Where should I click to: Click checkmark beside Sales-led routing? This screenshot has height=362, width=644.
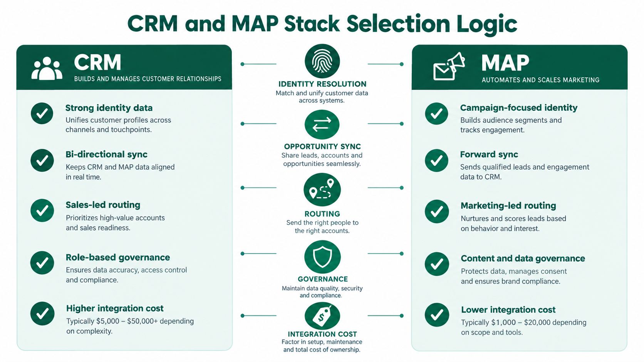click(x=42, y=210)
